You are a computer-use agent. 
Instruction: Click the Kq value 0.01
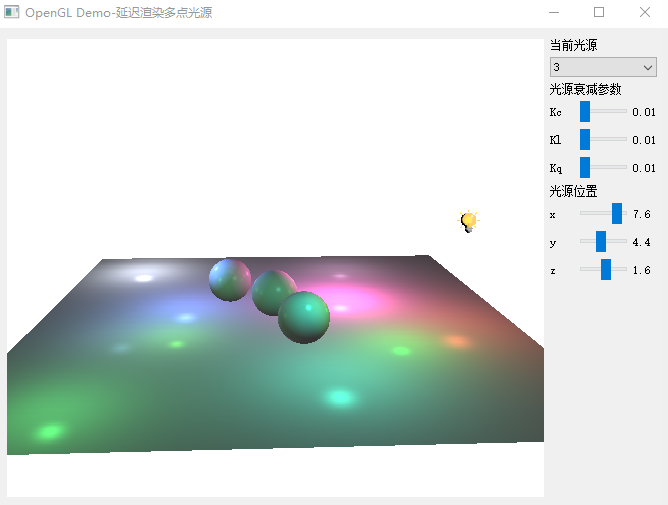(x=644, y=168)
